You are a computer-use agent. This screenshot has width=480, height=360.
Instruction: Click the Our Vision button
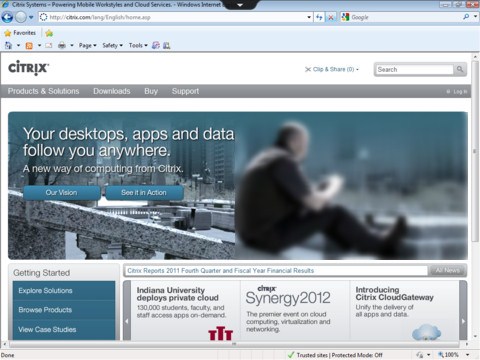tap(62, 193)
